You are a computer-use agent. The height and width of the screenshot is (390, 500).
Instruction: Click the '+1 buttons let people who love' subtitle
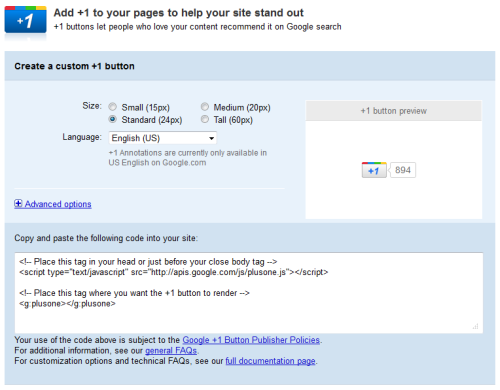[198, 27]
